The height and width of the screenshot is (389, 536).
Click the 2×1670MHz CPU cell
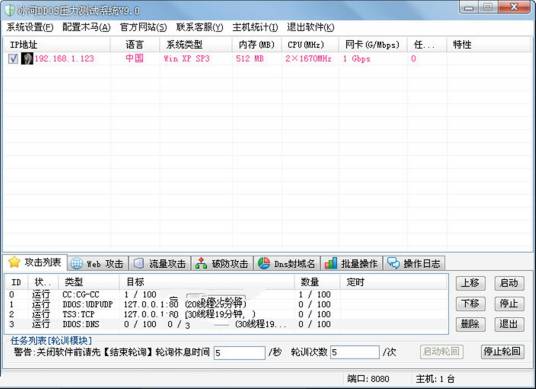click(308, 59)
